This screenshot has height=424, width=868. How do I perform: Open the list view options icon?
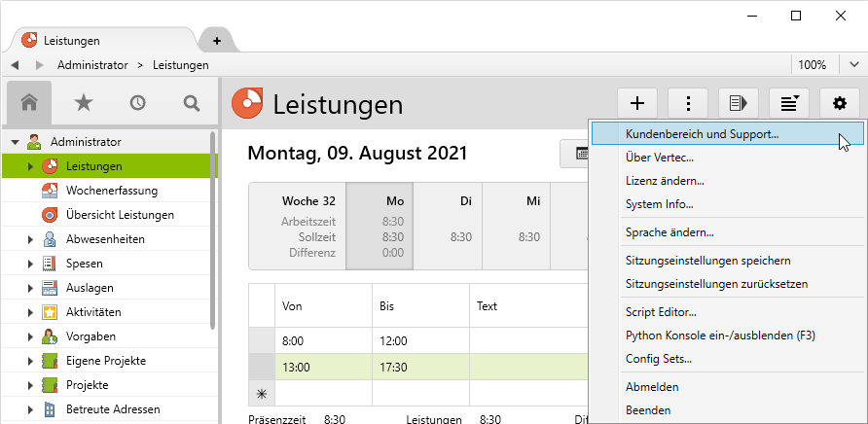789,103
